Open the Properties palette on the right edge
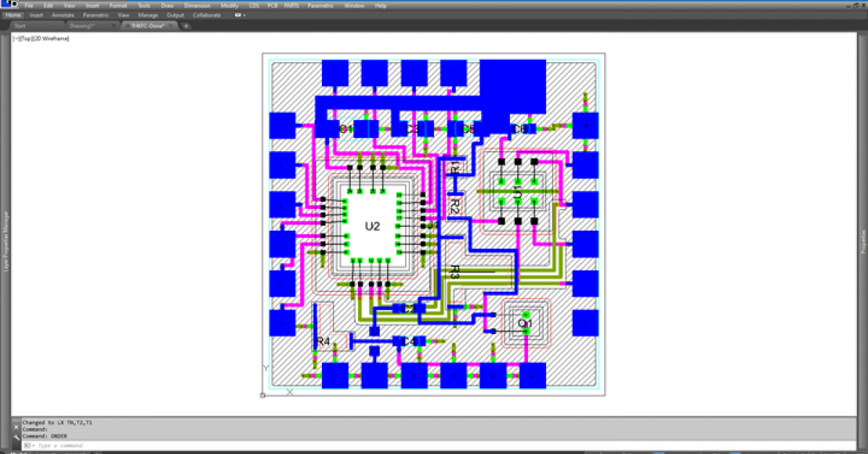The image size is (868, 454). click(863, 239)
